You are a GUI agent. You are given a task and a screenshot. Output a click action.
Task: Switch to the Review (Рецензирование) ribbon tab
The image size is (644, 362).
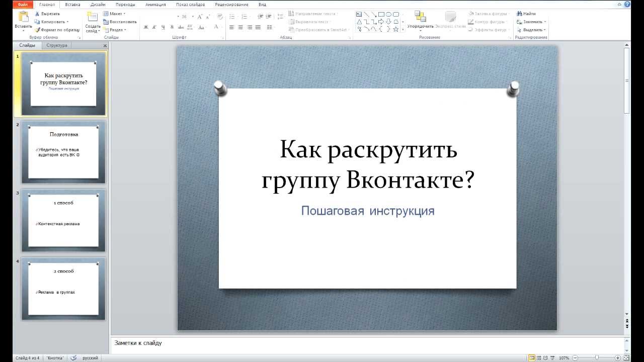231,4
